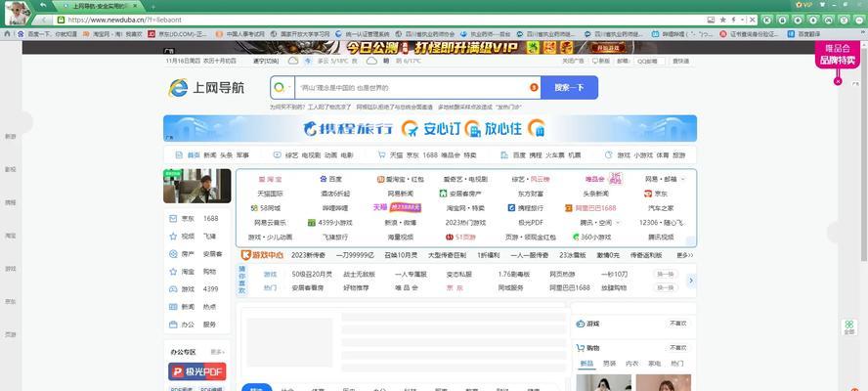Click the star icon beside 视频 in sidebar
The width and height of the screenshot is (868, 391).
pyautogui.click(x=173, y=236)
